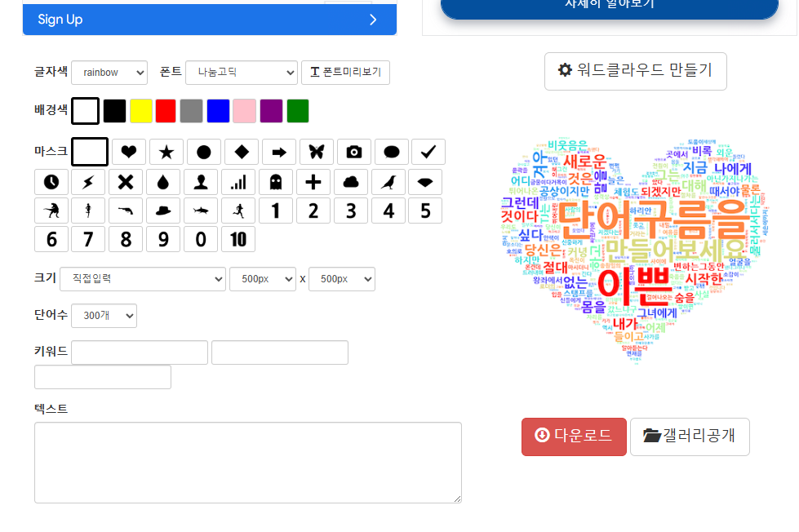Select the number 10 mask

pyautogui.click(x=237, y=239)
